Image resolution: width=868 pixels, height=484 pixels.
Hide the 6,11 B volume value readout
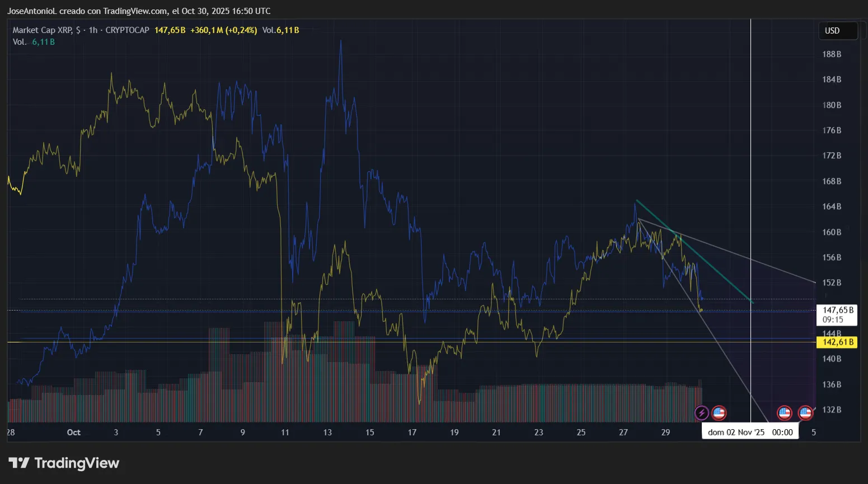tap(43, 41)
